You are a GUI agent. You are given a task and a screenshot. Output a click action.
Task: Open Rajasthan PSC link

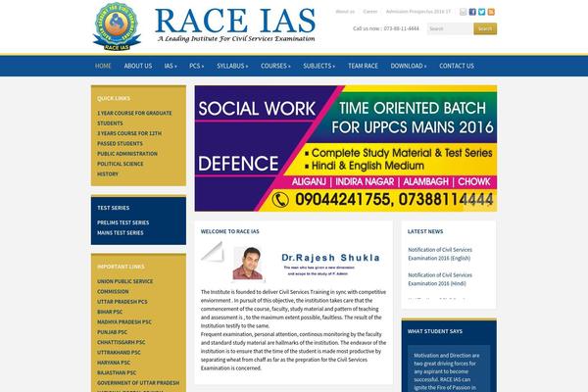point(117,372)
